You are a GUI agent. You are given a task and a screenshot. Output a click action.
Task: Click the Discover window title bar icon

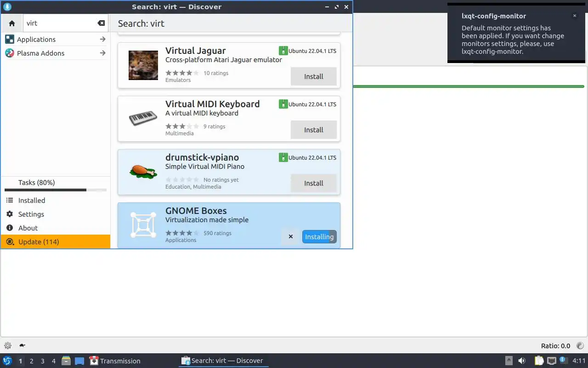7,7
